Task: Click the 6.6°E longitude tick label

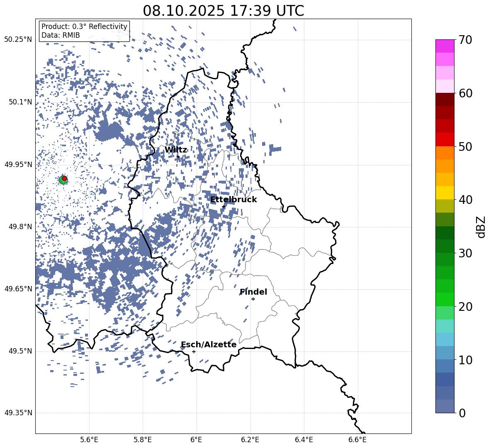Action: pos(357,440)
